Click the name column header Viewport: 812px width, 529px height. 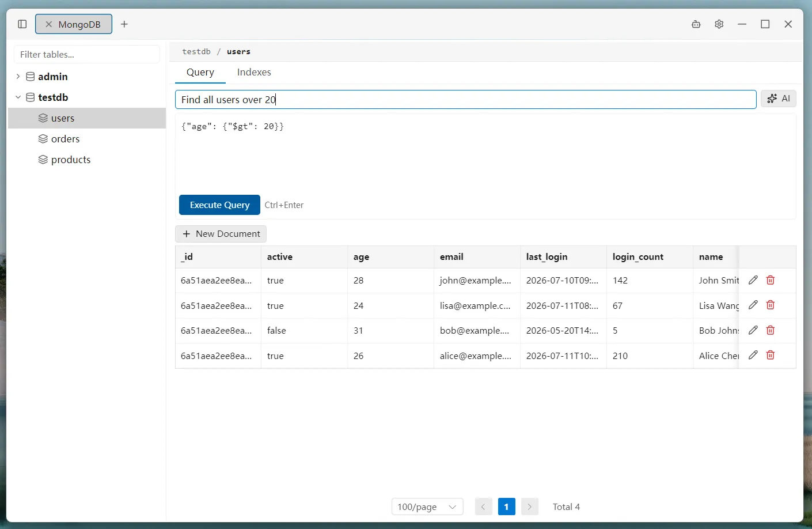click(716, 257)
